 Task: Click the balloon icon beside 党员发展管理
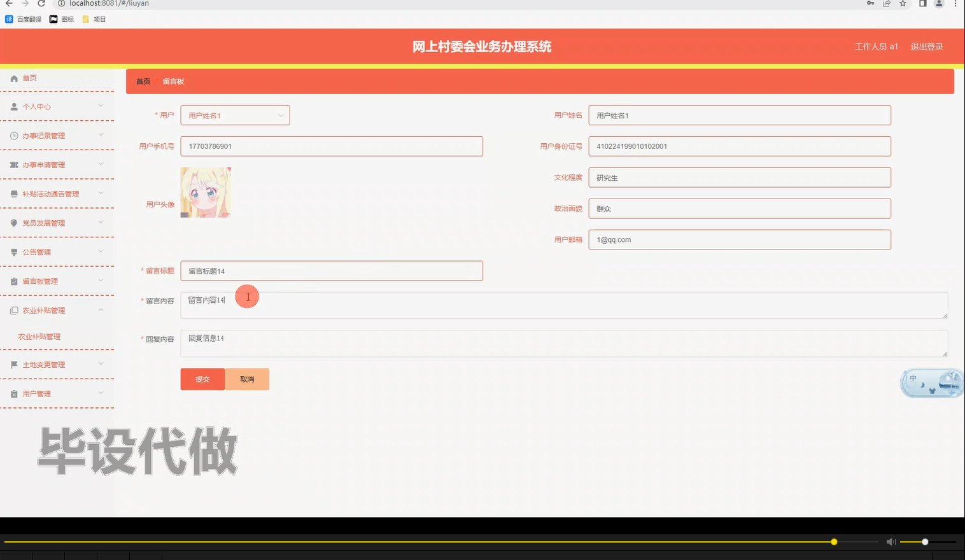(14, 223)
